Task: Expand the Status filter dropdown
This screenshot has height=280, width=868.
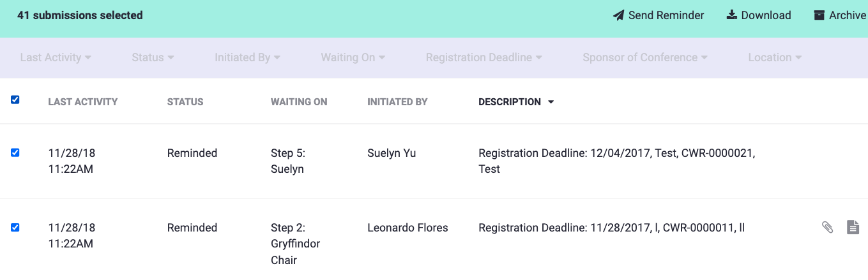Action: click(x=153, y=57)
